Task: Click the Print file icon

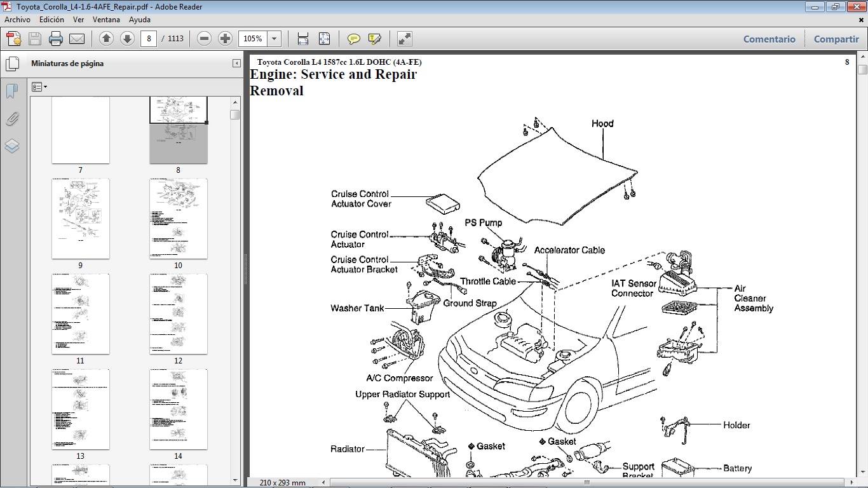Action: point(56,39)
